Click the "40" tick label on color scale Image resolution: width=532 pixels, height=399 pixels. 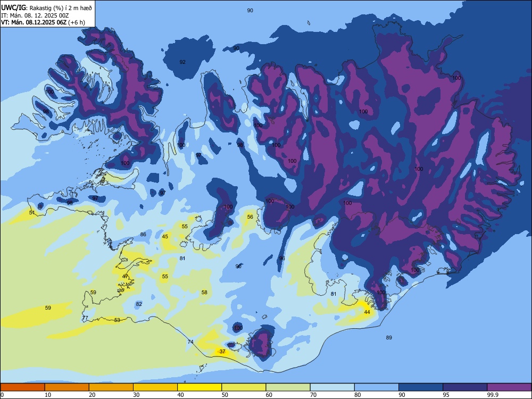(x=180, y=395)
